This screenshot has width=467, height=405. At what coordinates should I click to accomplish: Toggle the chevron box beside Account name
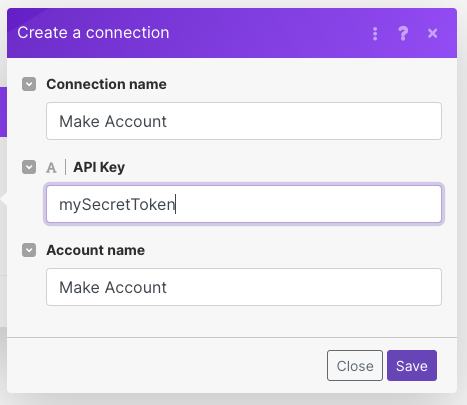click(29, 250)
